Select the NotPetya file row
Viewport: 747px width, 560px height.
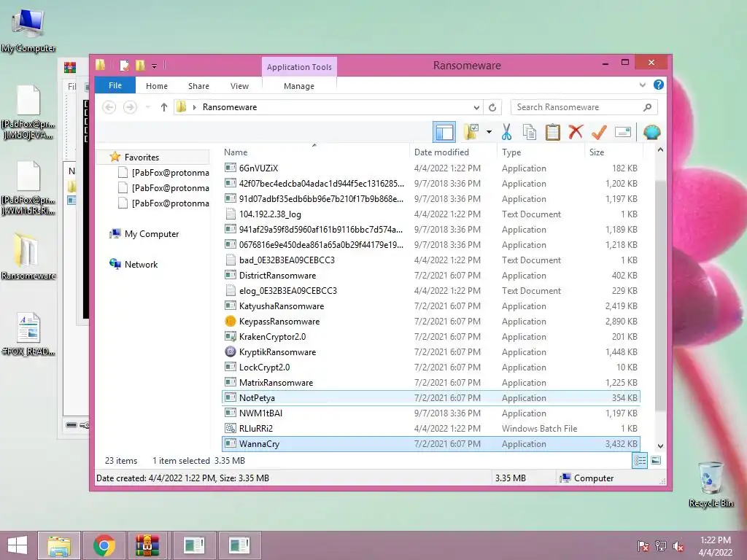pos(430,397)
